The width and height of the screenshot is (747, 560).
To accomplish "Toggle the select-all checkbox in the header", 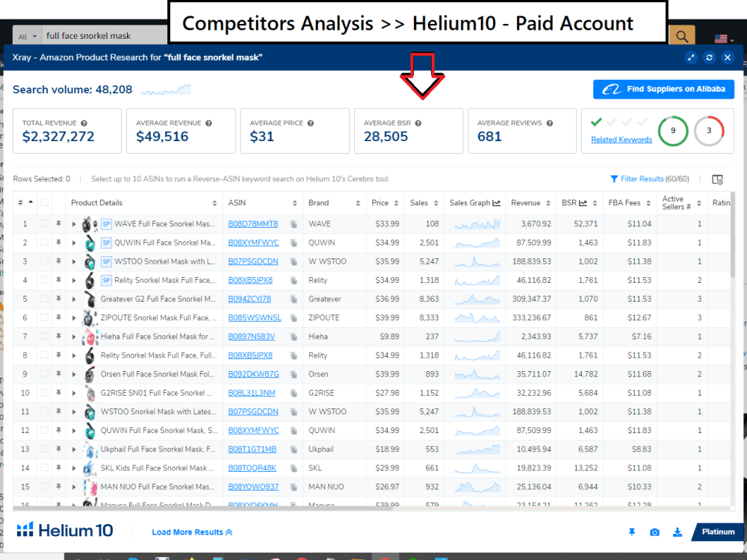I will click(44, 202).
